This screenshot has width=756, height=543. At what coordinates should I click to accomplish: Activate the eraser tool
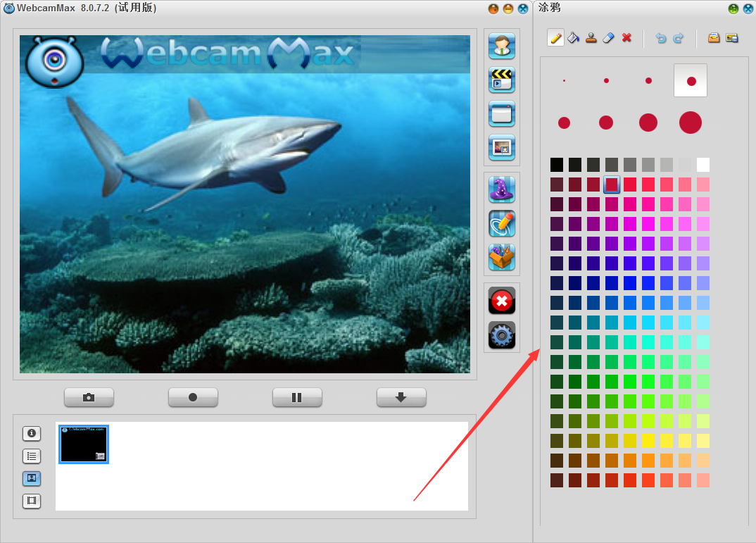pos(609,38)
